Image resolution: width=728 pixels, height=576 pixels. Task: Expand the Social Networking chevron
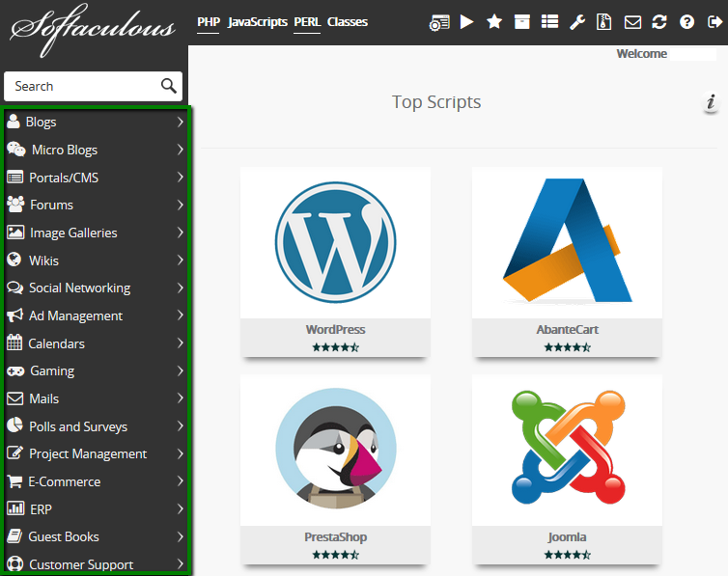pos(181,288)
